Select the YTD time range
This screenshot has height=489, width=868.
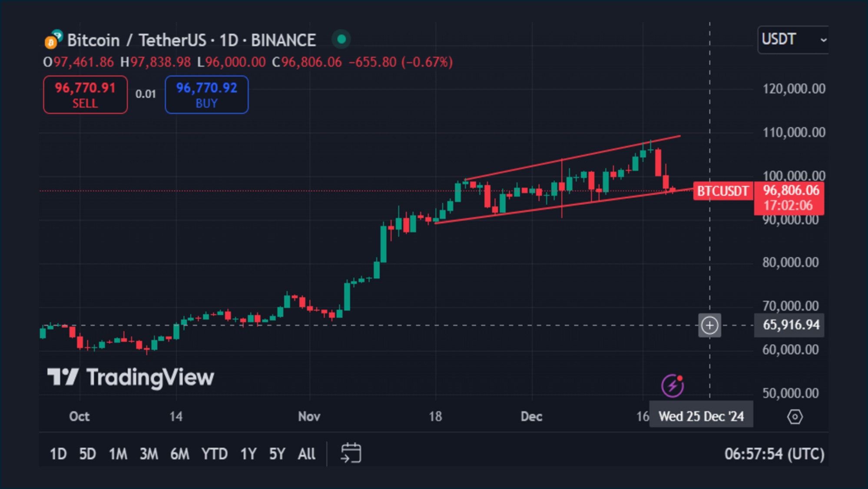click(214, 454)
